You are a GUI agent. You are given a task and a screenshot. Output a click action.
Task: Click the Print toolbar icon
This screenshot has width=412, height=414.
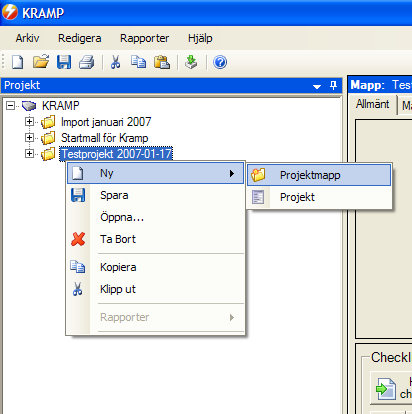(87, 62)
